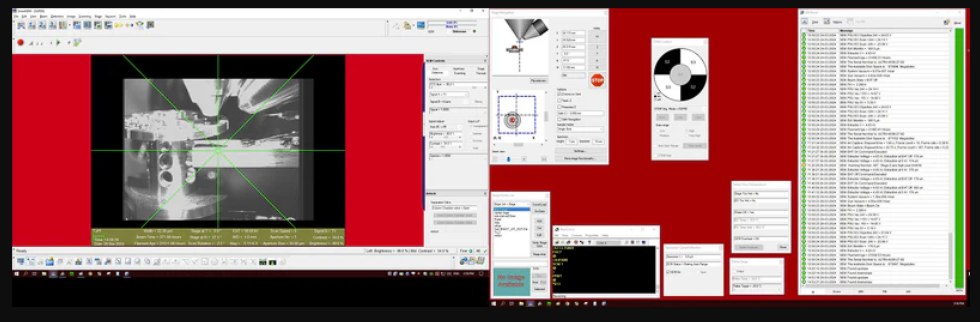Image resolution: width=980 pixels, height=322 pixels.
Task: Click the blue monitor icon in the top toolbar
Action: (x=421, y=26)
